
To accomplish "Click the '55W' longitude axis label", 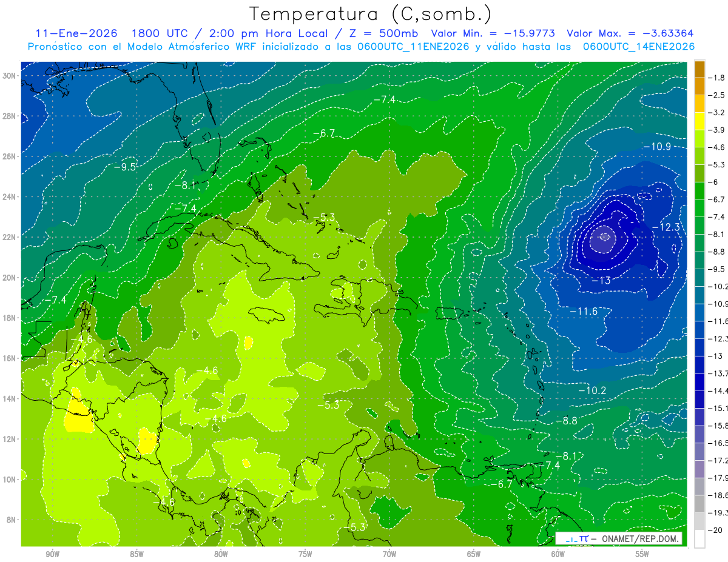I will pos(642,554).
